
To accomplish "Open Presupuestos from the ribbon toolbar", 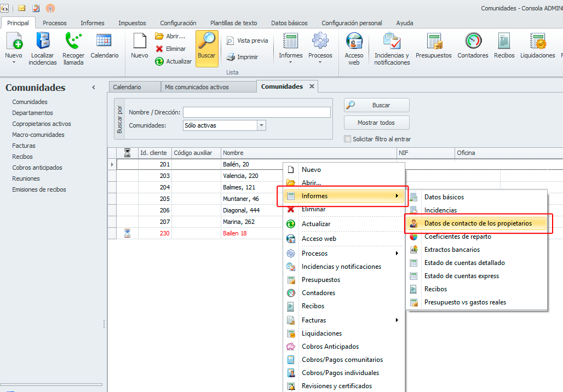I will click(x=434, y=42).
